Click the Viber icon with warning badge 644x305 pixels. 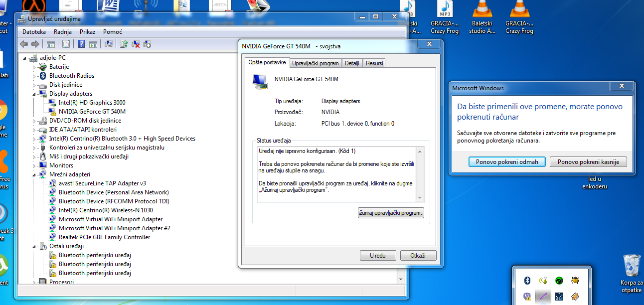tap(527, 297)
